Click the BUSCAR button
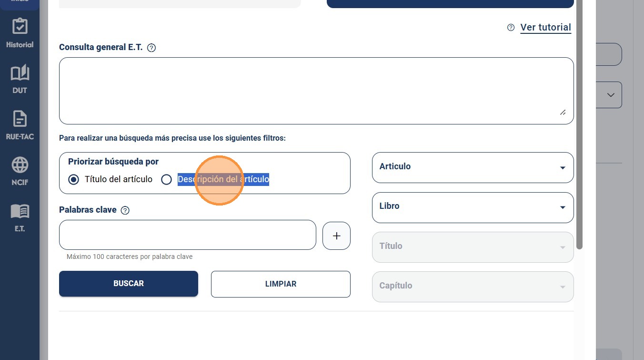Image resolution: width=644 pixels, height=360 pixels. [129, 284]
